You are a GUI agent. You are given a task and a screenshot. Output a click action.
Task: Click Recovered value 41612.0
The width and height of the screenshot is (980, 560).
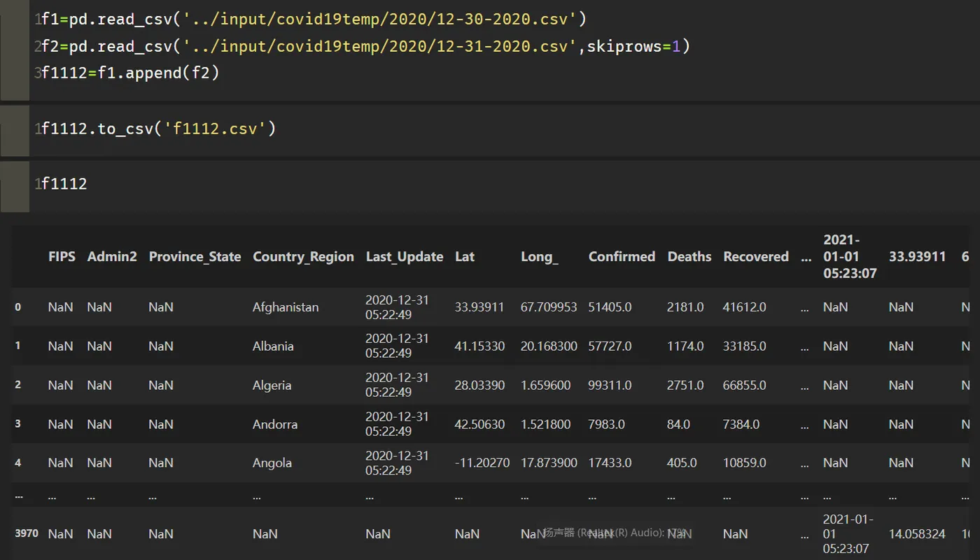744,307
